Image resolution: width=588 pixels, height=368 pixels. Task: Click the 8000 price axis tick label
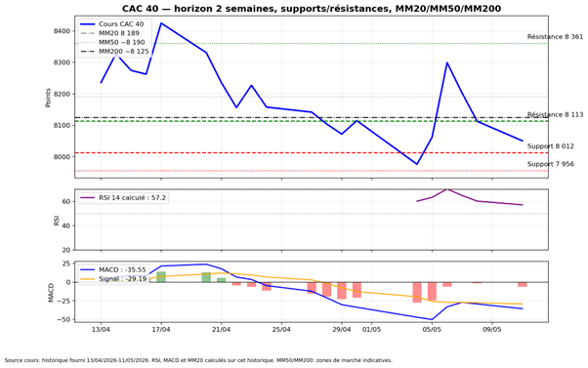click(62, 156)
